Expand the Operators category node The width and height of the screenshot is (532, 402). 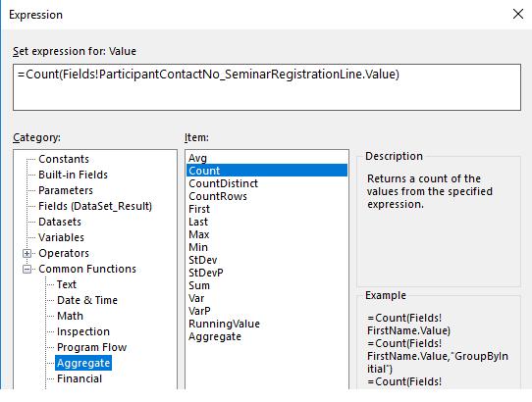[x=27, y=253]
